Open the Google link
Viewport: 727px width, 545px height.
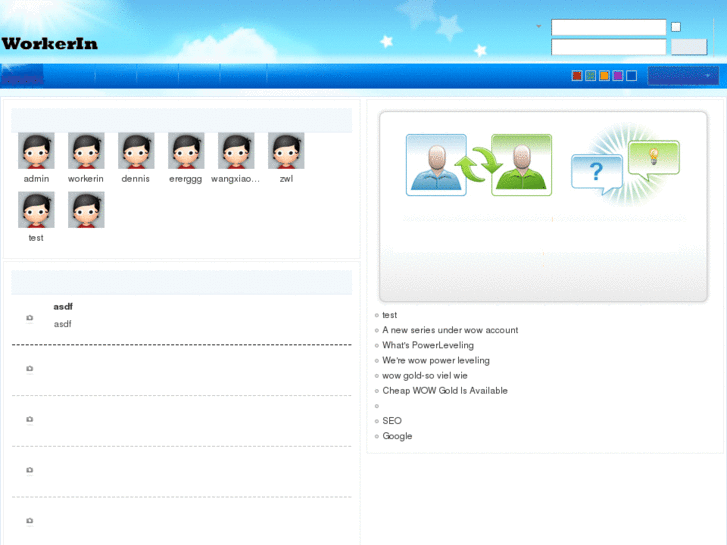(397, 436)
